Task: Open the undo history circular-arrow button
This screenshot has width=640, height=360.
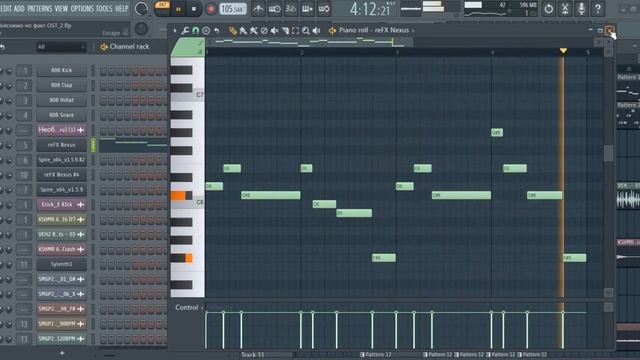Action: [x=549, y=9]
